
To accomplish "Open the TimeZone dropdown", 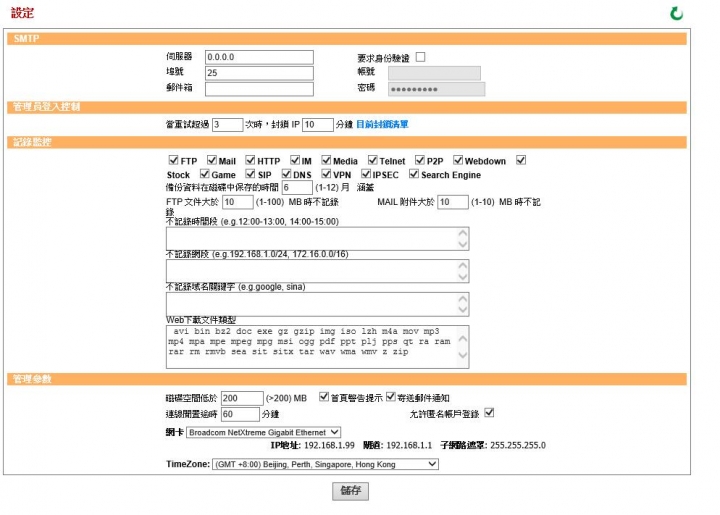I will click(x=325, y=464).
